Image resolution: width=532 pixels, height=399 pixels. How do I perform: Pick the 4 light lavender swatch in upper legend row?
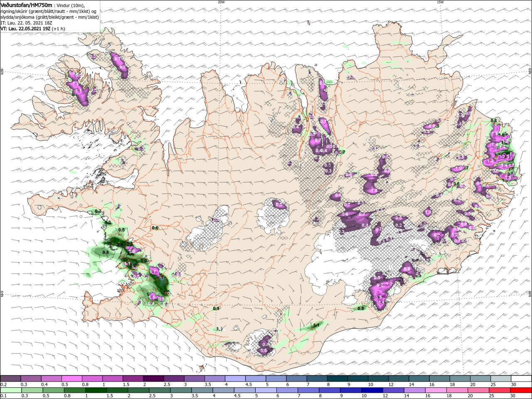(x=235, y=379)
